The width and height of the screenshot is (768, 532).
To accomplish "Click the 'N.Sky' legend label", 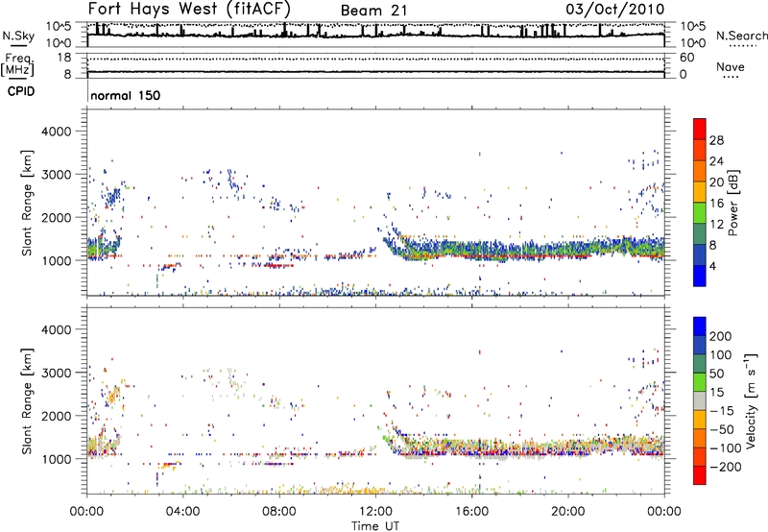I will click(x=18, y=36).
